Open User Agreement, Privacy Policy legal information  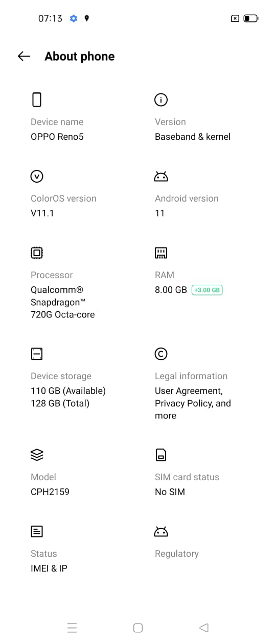coord(193,403)
